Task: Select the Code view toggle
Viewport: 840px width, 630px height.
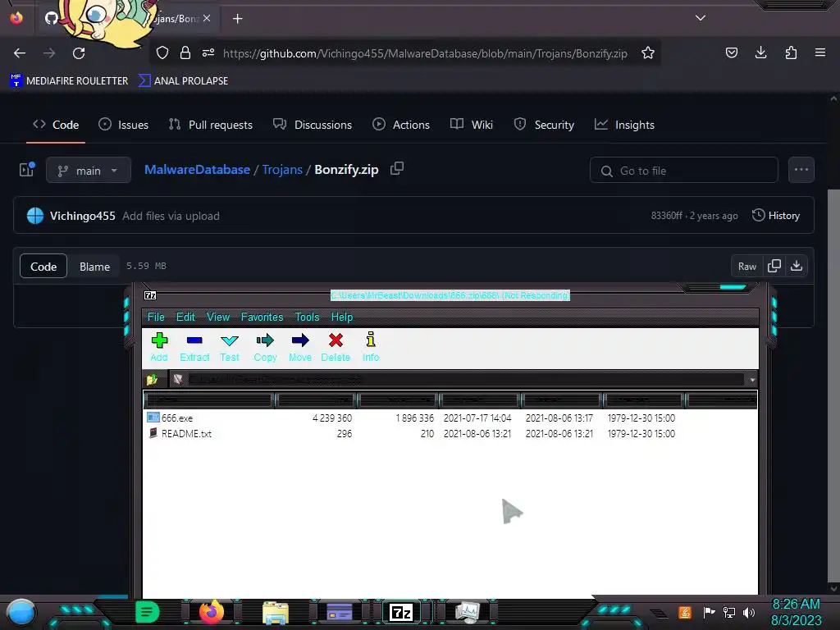Action: [43, 267]
